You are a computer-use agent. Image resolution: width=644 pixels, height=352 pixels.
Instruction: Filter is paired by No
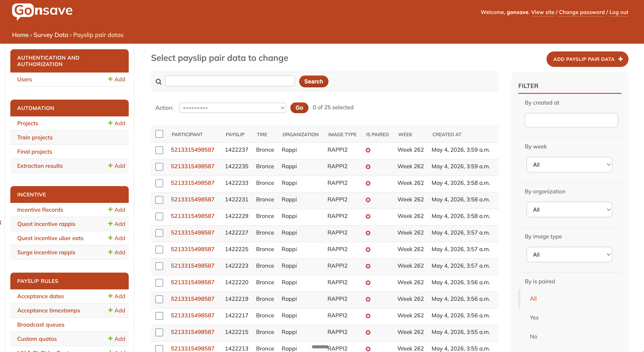tap(534, 337)
